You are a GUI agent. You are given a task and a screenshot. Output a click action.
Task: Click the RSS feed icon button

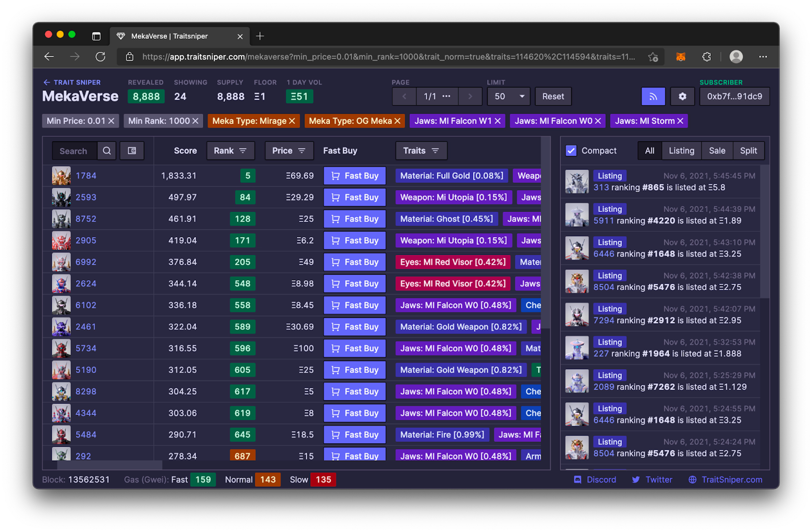(653, 97)
